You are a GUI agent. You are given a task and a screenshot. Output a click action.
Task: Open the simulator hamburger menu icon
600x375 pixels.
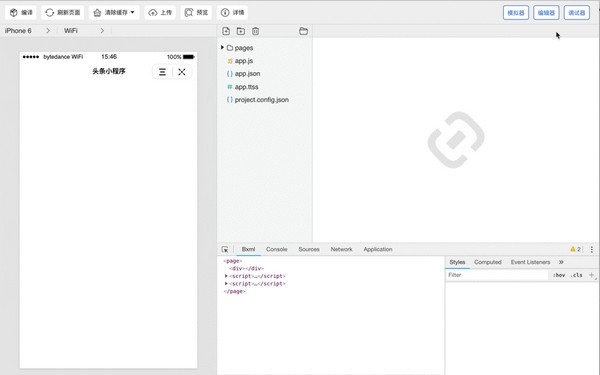[162, 72]
